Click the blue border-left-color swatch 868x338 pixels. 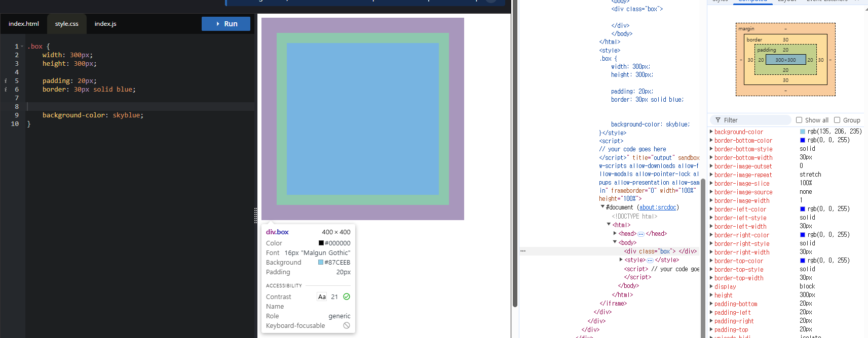pos(803,209)
